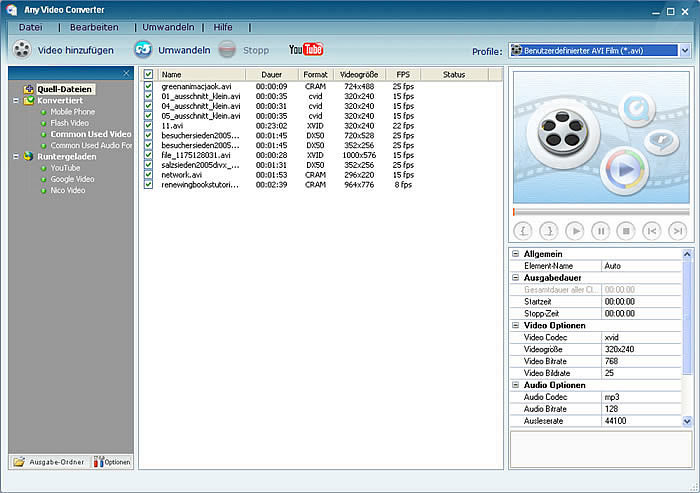Image resolution: width=700 pixels, height=493 pixels.
Task: Uncheck greenanimacjack.avi checkbox
Action: coord(149,86)
